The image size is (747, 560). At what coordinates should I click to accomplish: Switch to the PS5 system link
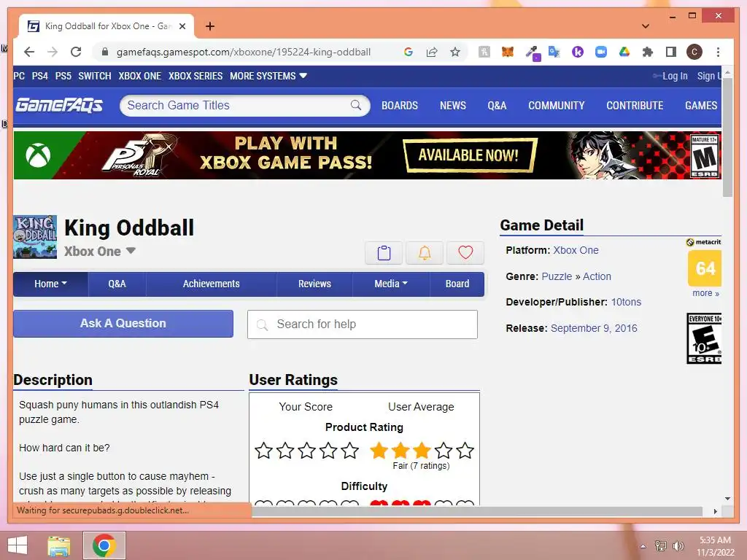pos(63,76)
